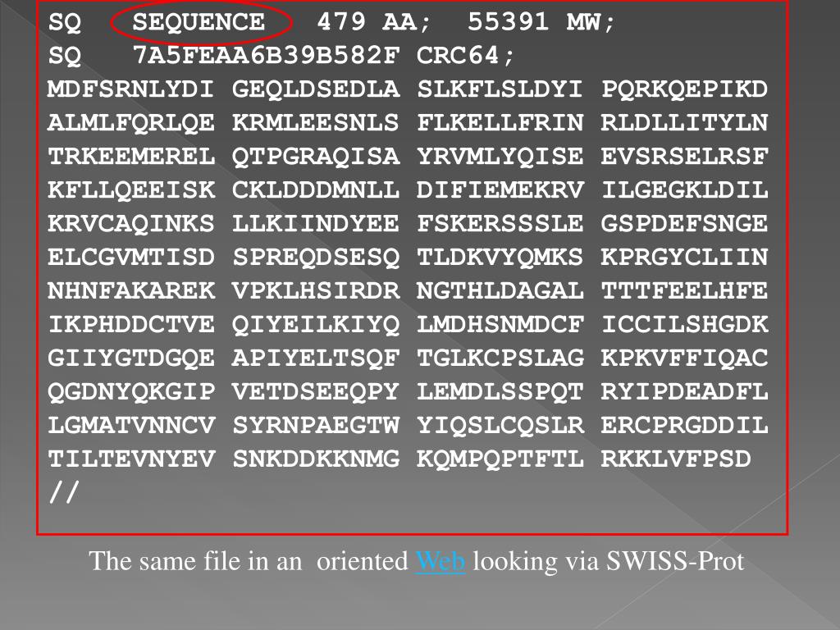The height and width of the screenshot is (630, 840).
Task: Click sequence block FLKELLFRIN
Action: (500, 123)
